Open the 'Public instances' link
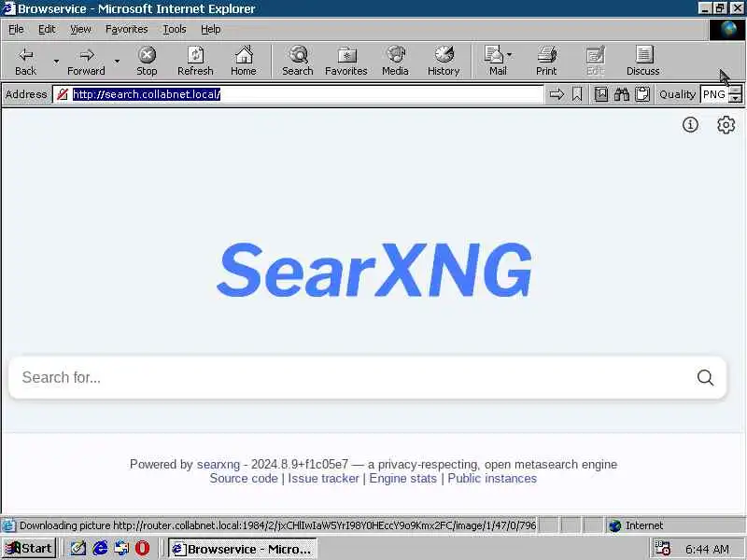The height and width of the screenshot is (560, 747). pos(492,479)
